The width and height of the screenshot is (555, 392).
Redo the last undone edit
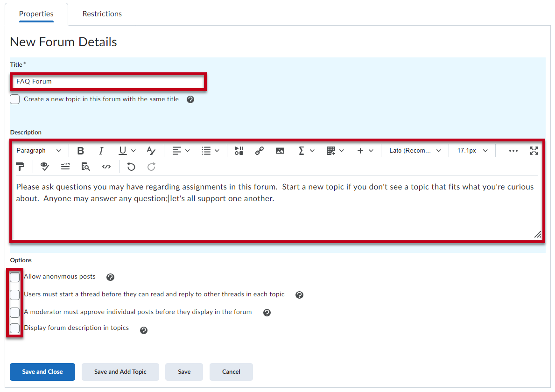click(x=152, y=167)
